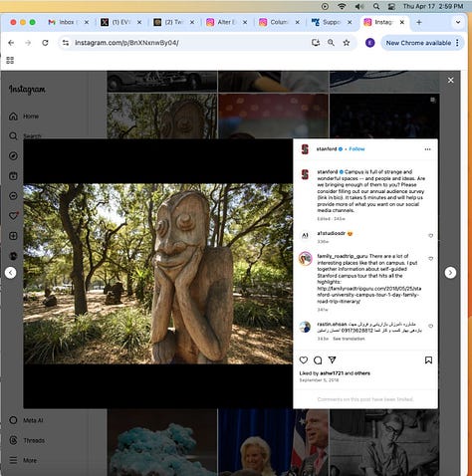The height and width of the screenshot is (476, 472).
Task: Open Create new post plus icon
Action: pyautogui.click(x=13, y=236)
